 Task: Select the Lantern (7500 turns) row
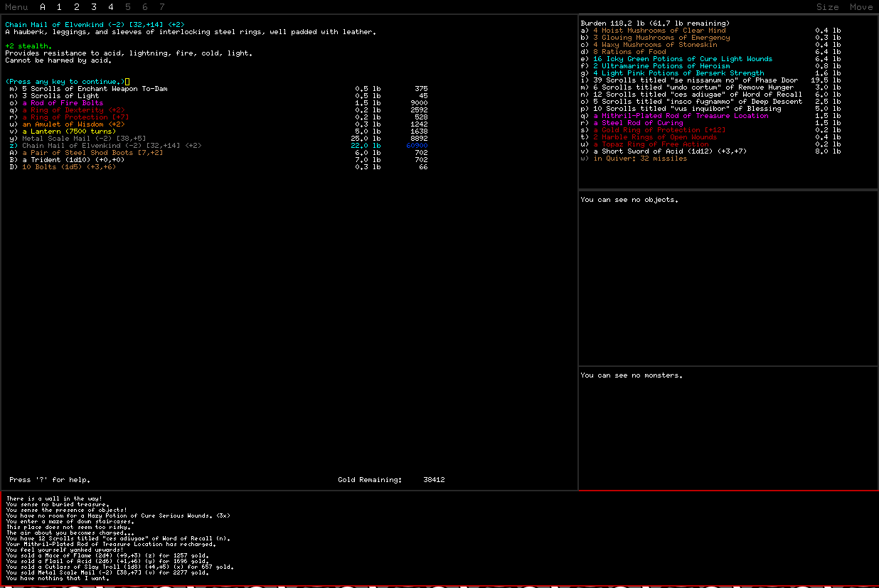pyautogui.click(x=218, y=132)
